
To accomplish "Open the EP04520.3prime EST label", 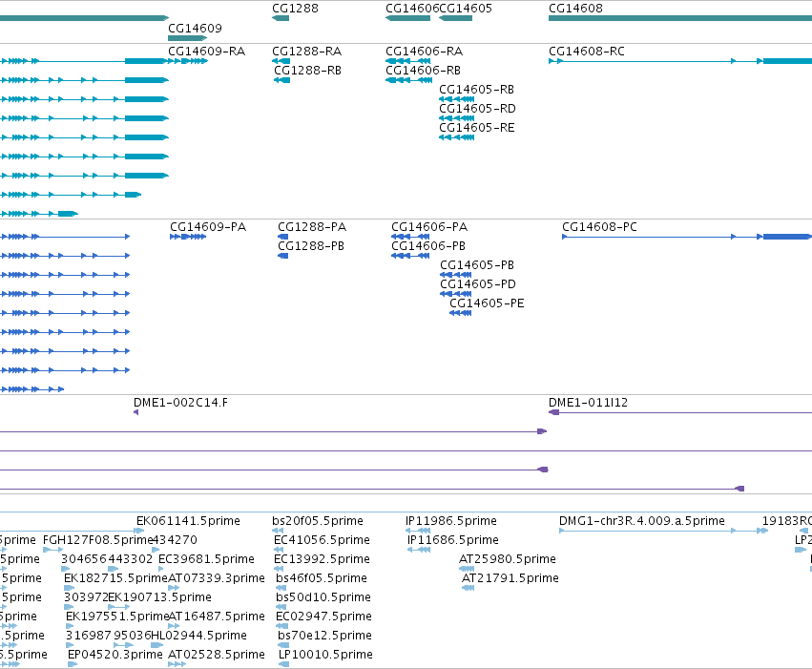I will [115, 655].
